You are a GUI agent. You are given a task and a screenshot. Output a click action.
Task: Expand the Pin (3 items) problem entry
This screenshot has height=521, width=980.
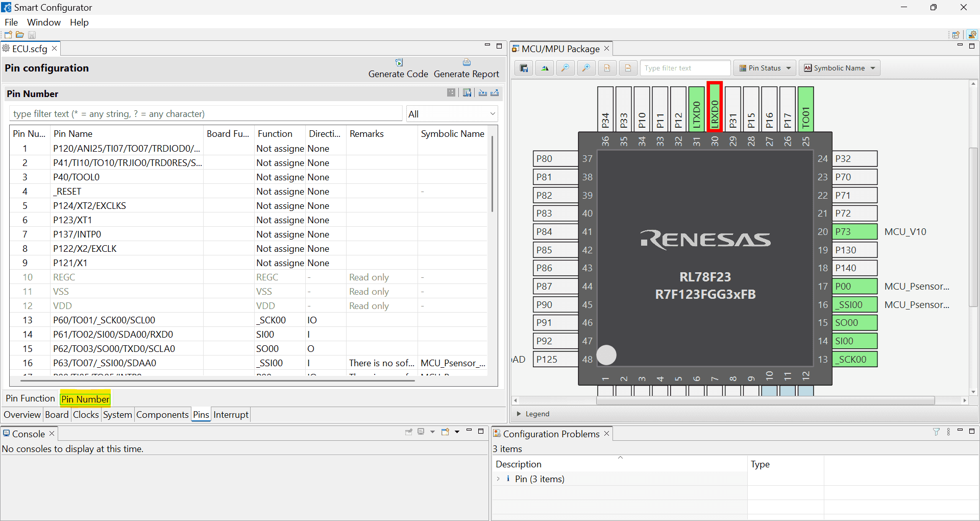pos(498,479)
